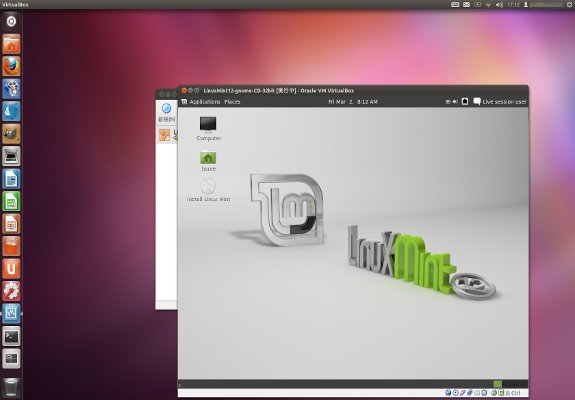Viewport: 575px width, 400px height.
Task: Click the Mint panel date and time
Action: (353, 102)
